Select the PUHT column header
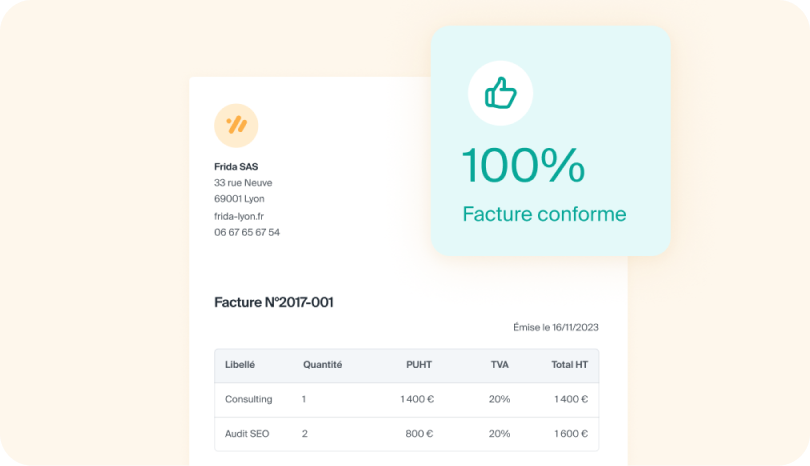Viewport: 810px width, 466px height. (x=418, y=364)
